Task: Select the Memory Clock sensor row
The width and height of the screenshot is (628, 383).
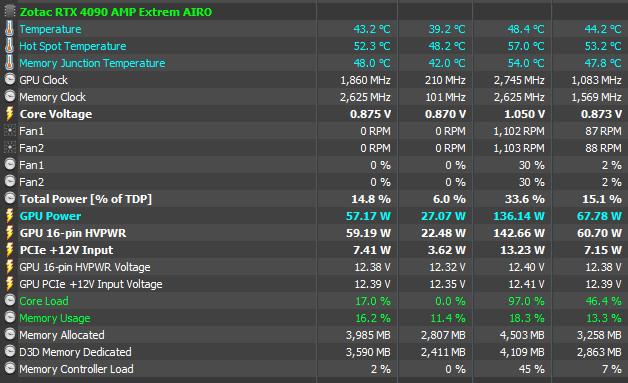Action: (314, 97)
